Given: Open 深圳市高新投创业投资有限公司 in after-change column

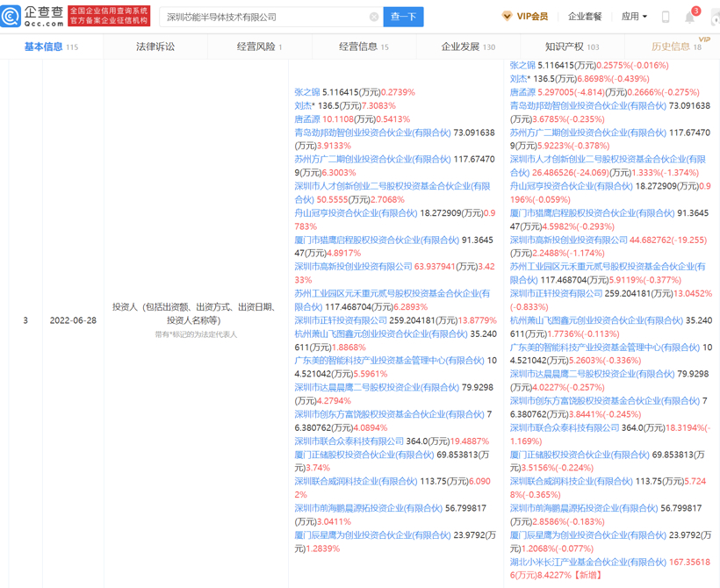Looking at the screenshot, I should pos(568,240).
